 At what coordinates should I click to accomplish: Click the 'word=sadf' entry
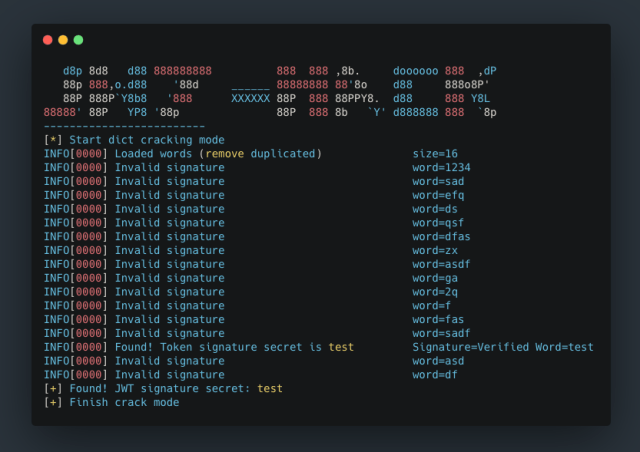pos(442,333)
